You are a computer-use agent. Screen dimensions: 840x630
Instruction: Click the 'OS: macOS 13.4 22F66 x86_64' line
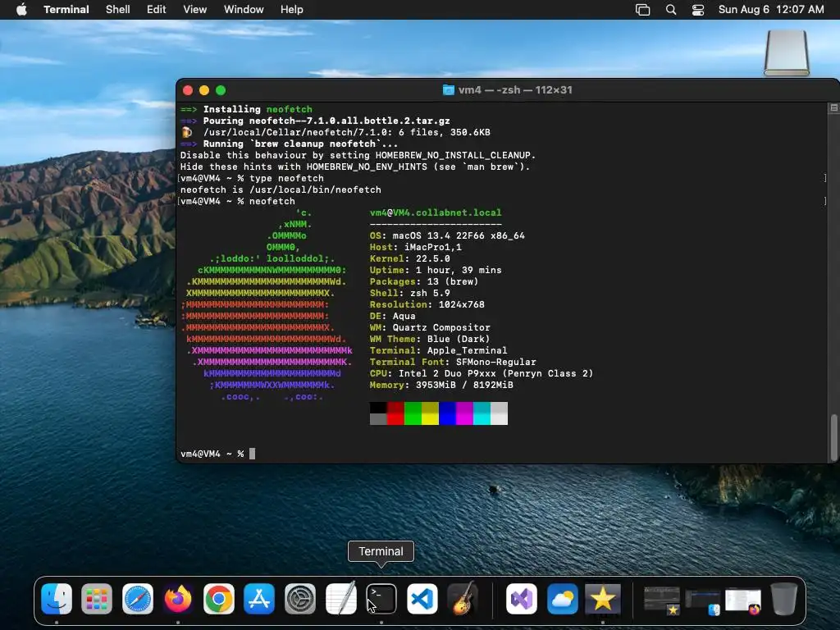point(447,235)
